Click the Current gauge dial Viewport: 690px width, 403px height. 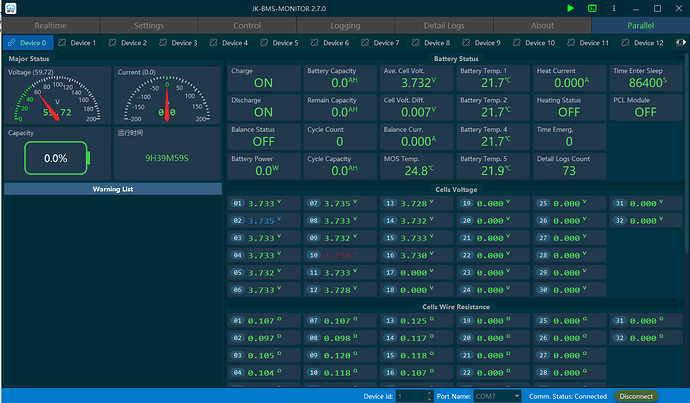(167, 99)
